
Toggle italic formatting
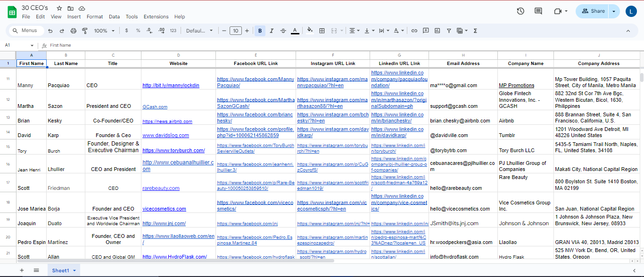(x=271, y=31)
